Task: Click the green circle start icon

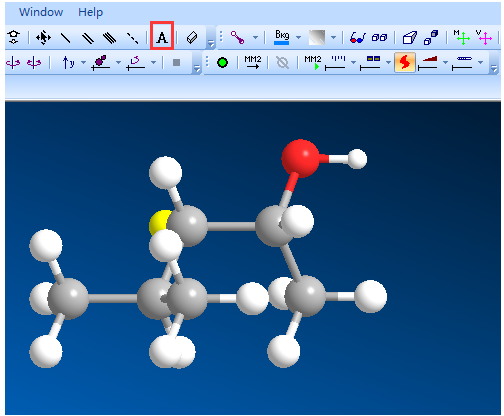Action: [222, 62]
